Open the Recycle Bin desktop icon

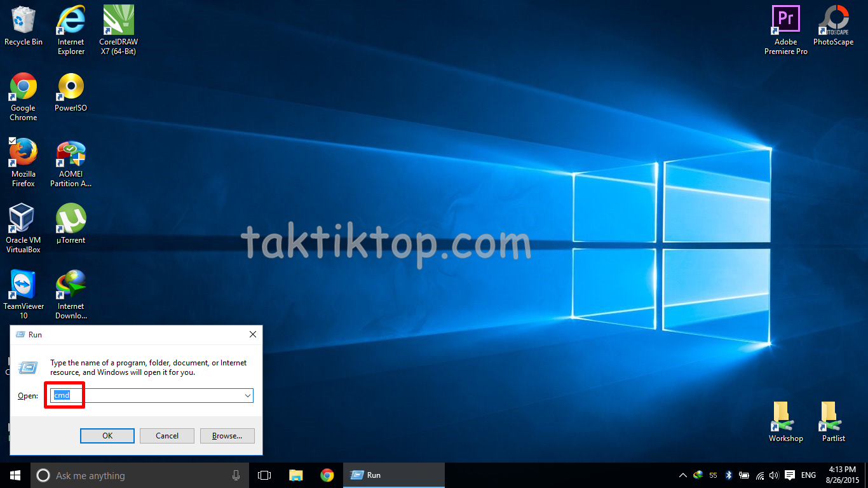point(24,26)
